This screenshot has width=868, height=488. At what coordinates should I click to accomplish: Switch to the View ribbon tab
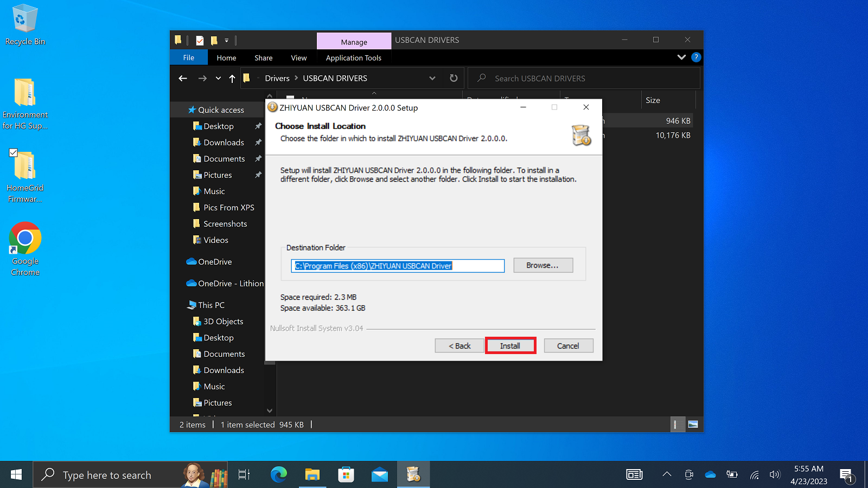pyautogui.click(x=298, y=57)
